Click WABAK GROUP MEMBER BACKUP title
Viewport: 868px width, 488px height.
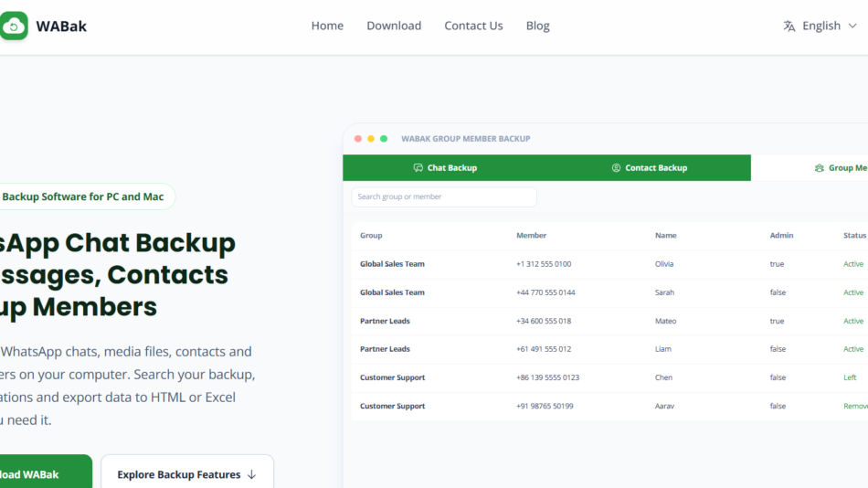coord(466,139)
